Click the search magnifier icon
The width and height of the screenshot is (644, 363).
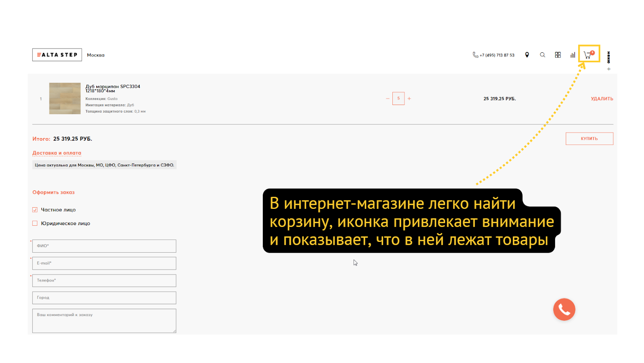[543, 55]
